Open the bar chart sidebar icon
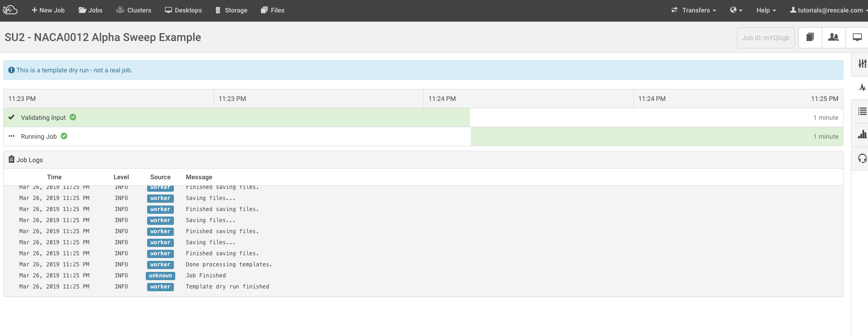Viewport: 868px width, 335px height. [x=862, y=135]
